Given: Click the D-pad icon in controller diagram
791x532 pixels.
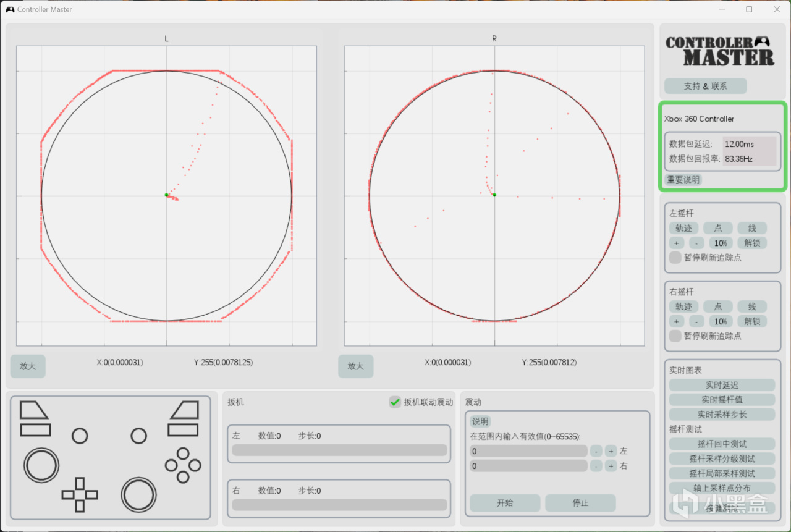Looking at the screenshot, I should click(80, 494).
